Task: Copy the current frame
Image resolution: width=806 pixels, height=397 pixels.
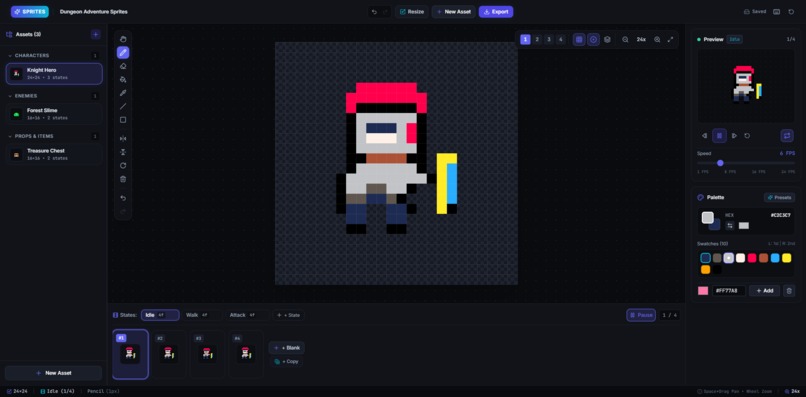Action: (287, 362)
